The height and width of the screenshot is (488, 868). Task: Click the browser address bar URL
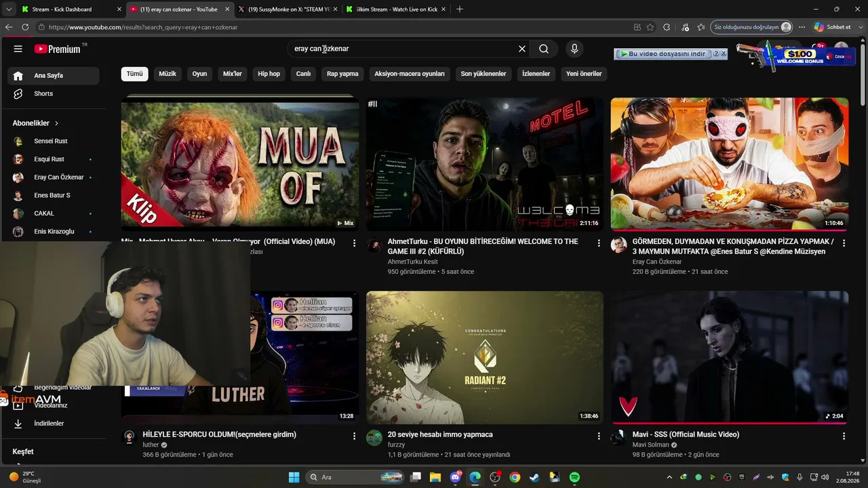pos(332,27)
